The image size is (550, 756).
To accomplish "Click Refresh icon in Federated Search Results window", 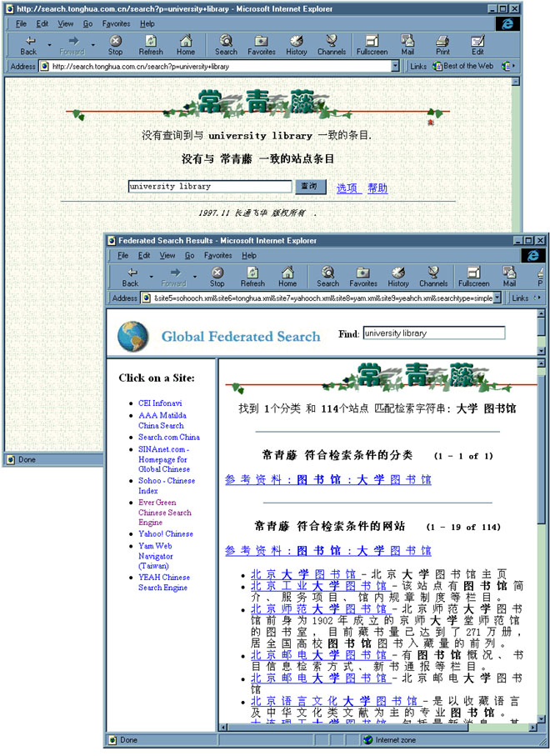I will (252, 277).
